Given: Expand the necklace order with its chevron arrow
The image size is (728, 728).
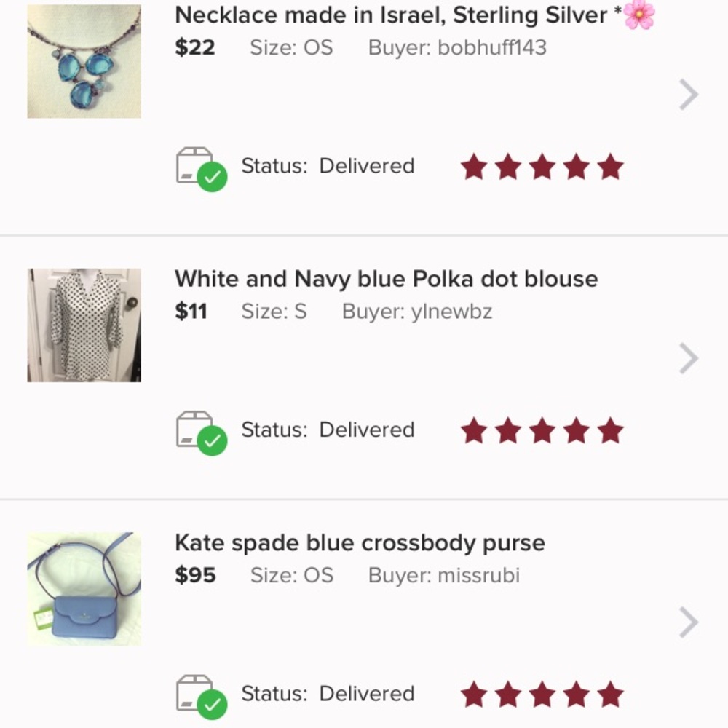Looking at the screenshot, I should coord(687,93).
